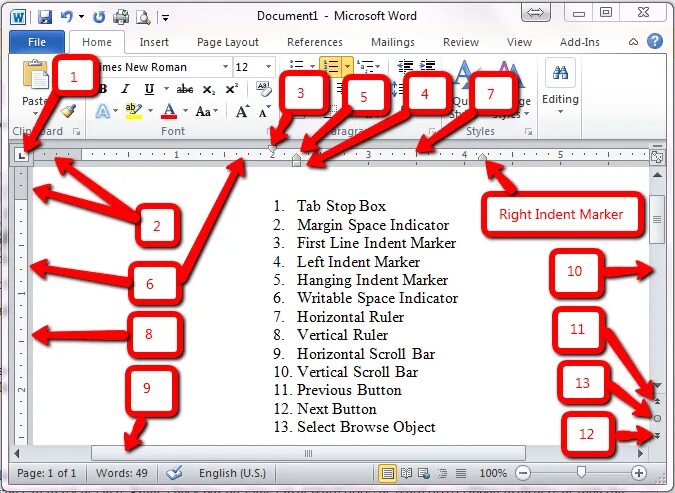675x493 pixels.
Task: Expand highlight color dropdown arrow
Action: pos(150,111)
